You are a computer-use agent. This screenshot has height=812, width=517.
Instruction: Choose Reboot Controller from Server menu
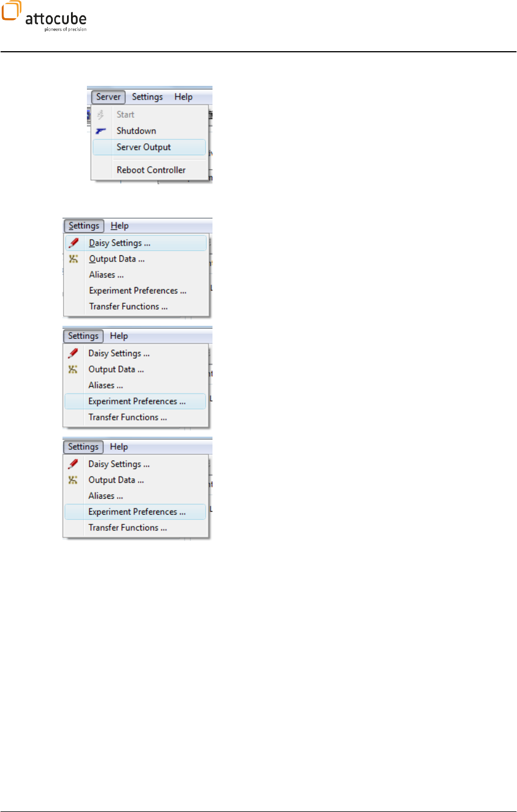click(x=150, y=170)
